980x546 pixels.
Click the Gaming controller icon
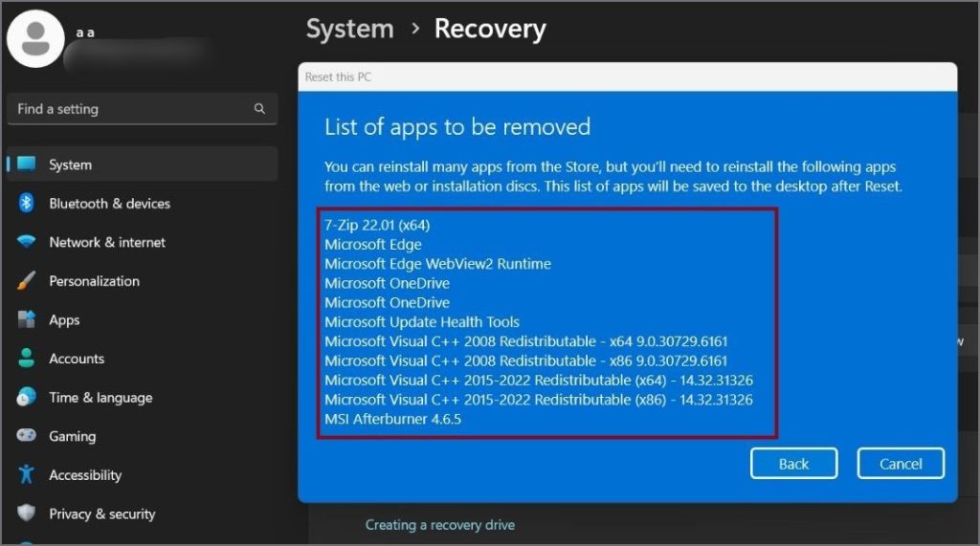pos(27,436)
